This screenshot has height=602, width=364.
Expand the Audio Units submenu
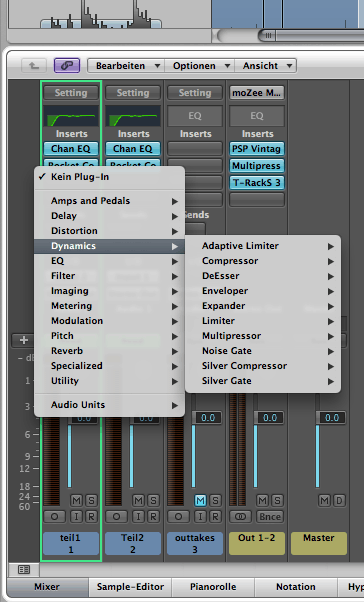click(109, 405)
